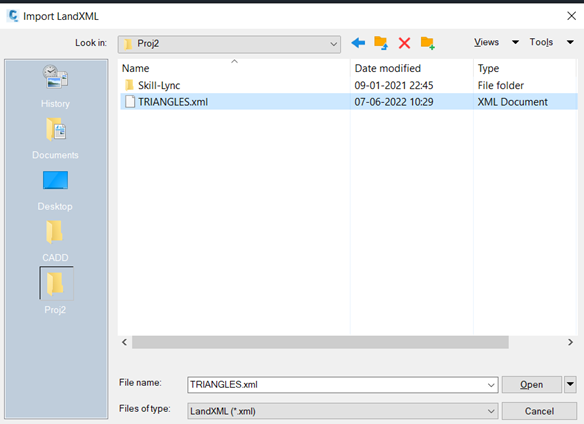Open the Views menu
The image size is (584, 424).
pyautogui.click(x=496, y=42)
